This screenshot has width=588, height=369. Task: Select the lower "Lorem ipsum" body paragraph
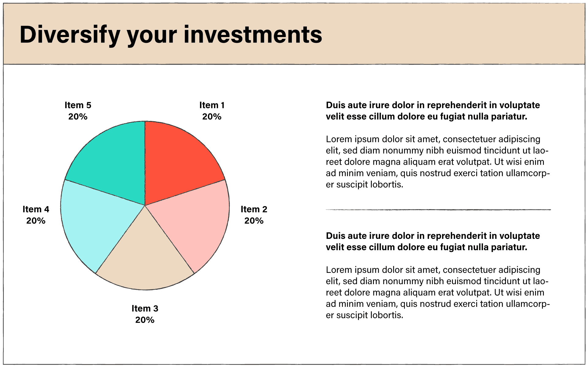click(x=437, y=292)
